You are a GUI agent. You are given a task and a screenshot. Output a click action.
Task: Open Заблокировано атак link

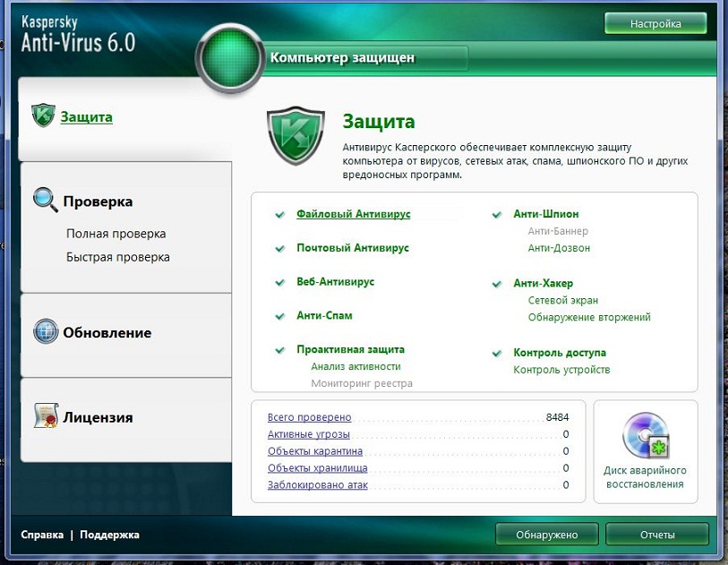[x=318, y=484]
